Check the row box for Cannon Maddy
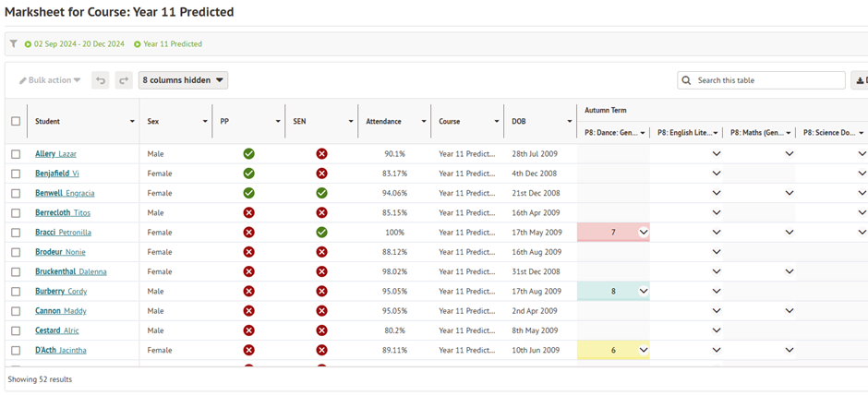 tap(16, 311)
